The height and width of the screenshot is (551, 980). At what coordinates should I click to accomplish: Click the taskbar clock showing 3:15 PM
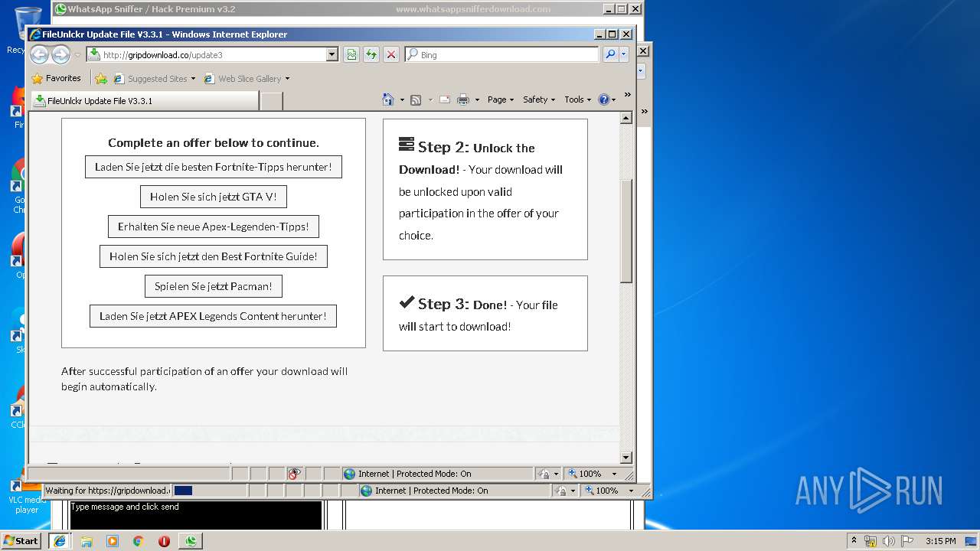(x=940, y=541)
